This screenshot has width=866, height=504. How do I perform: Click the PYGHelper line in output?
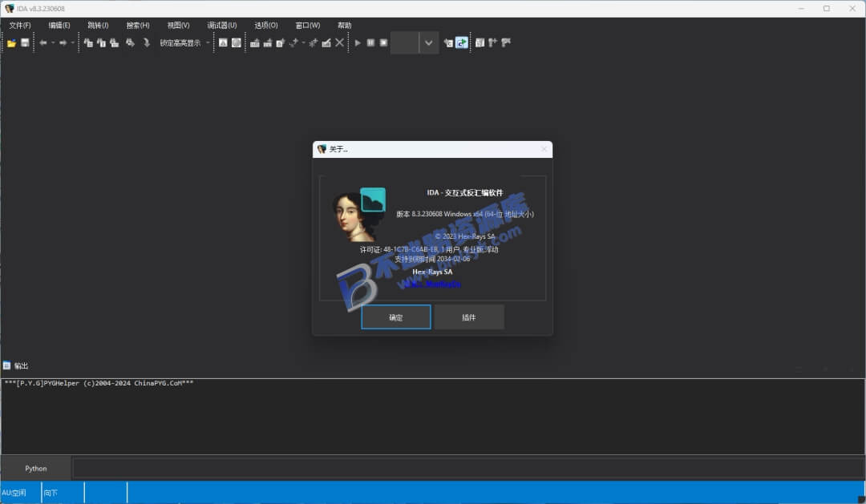tap(99, 383)
